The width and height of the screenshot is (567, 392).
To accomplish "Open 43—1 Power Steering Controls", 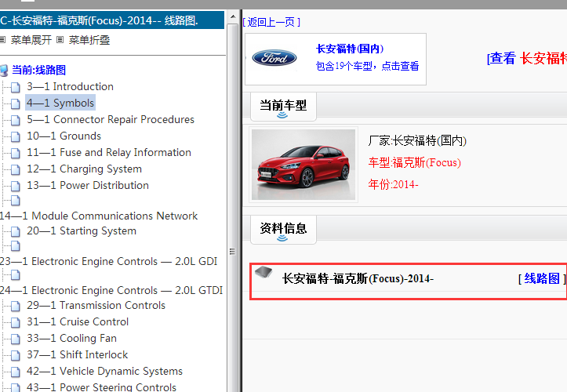I will tap(102, 387).
